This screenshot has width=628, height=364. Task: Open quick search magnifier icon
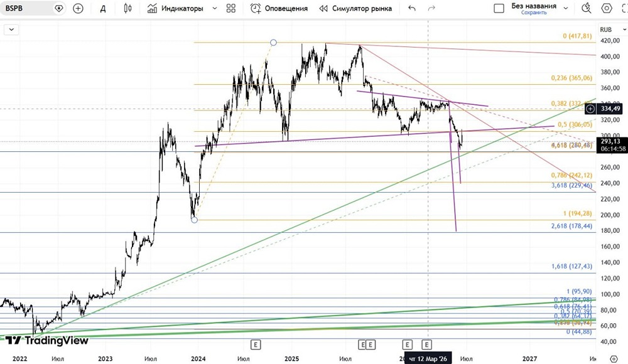click(x=587, y=8)
